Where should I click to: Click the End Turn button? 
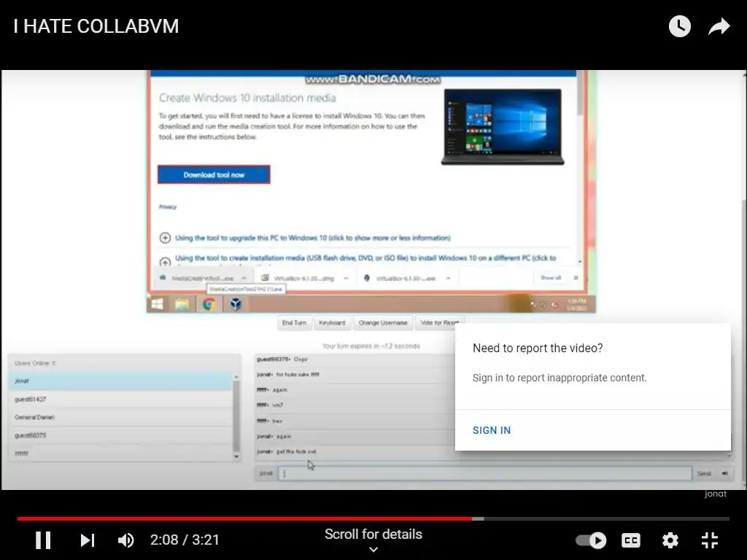tap(294, 323)
